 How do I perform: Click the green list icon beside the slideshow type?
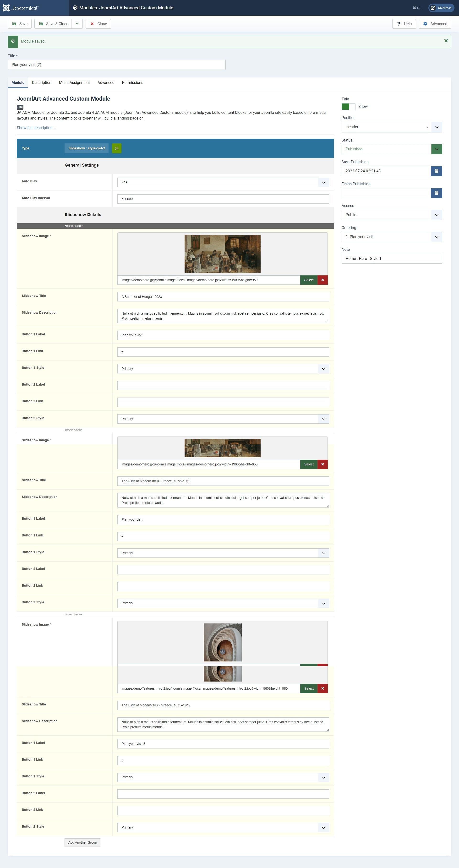(117, 148)
